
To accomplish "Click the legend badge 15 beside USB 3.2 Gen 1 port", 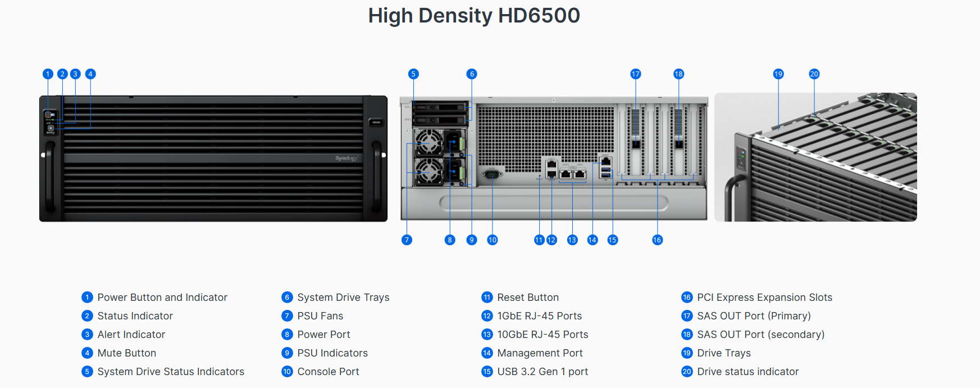I will pyautogui.click(x=487, y=372).
